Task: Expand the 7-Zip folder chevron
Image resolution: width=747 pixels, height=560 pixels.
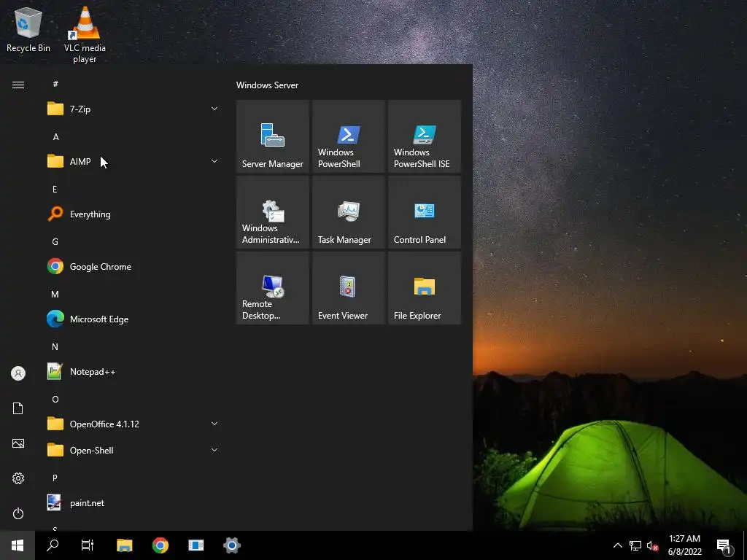Action: tap(214, 109)
